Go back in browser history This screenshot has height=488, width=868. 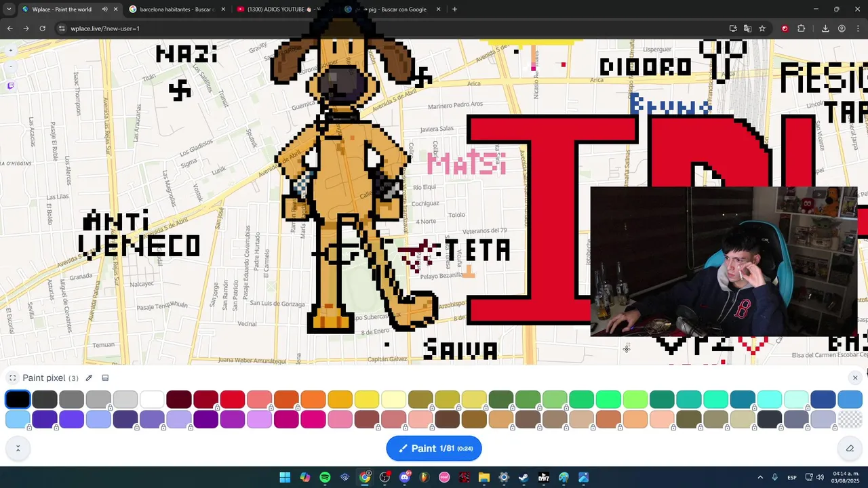click(9, 28)
